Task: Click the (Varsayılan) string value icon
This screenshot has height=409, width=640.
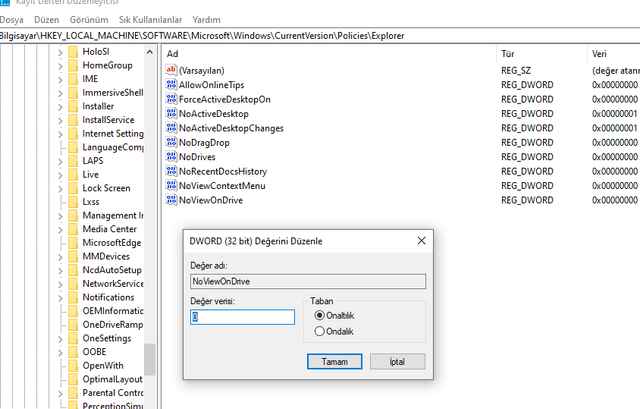Action: tap(171, 70)
